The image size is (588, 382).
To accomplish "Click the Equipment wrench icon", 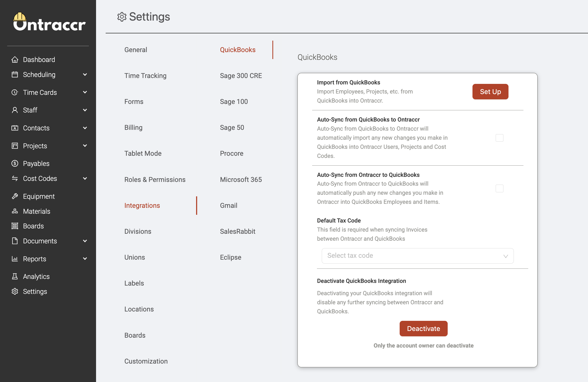I will click(x=15, y=196).
